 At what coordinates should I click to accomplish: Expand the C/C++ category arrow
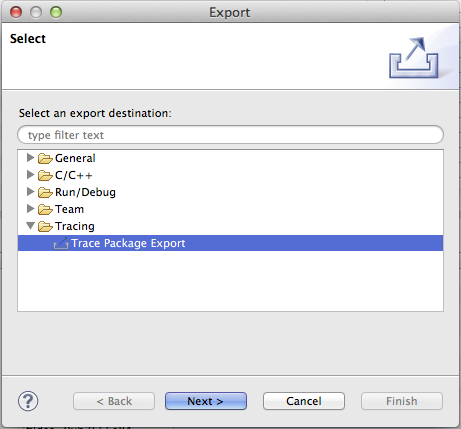pos(30,174)
